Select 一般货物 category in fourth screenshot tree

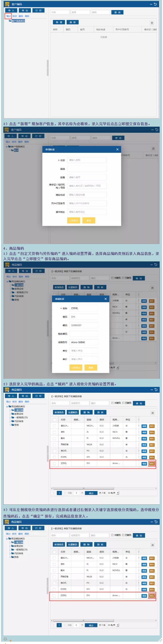tap(19, 410)
